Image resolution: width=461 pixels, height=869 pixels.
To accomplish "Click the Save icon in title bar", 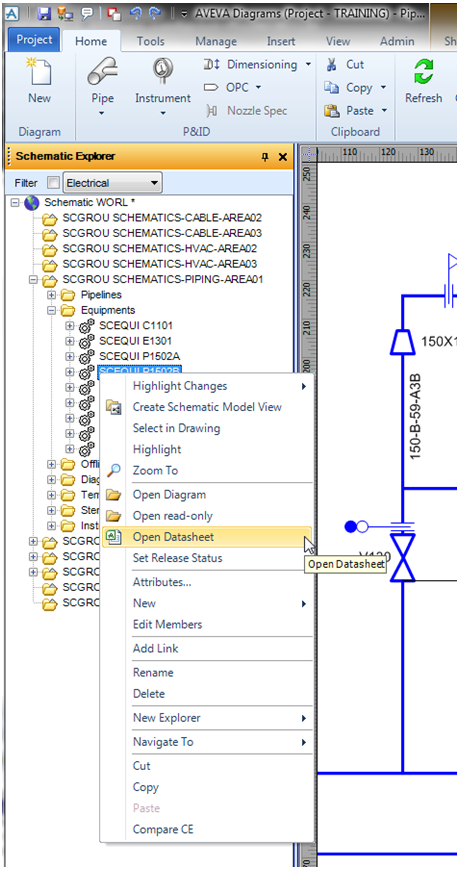I will point(44,14).
